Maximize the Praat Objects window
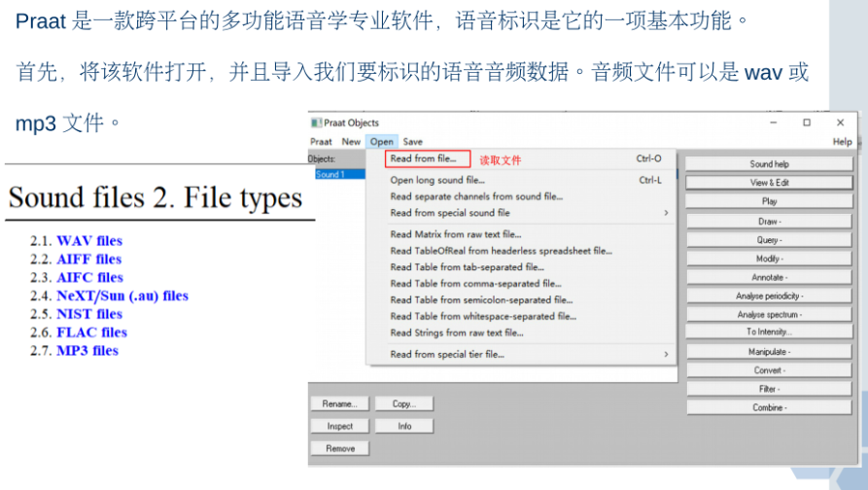Viewport: 868px width, 490px height. tap(807, 122)
